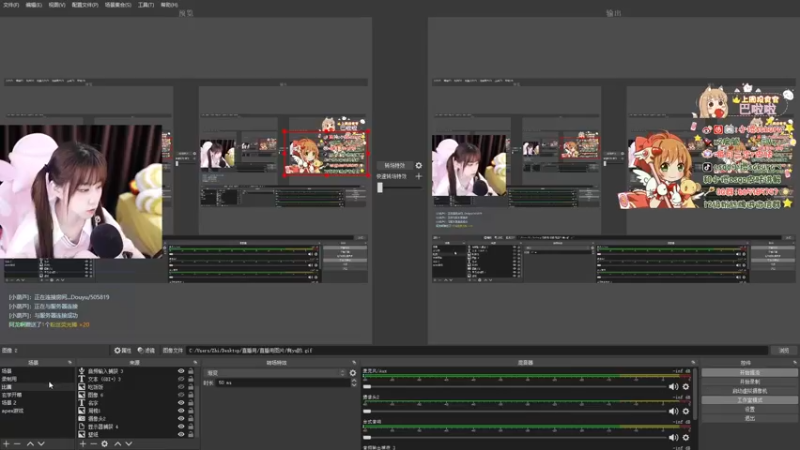Toggle the lock on 摄像头2 source
This screenshot has height=450, width=800.
pos(191,418)
